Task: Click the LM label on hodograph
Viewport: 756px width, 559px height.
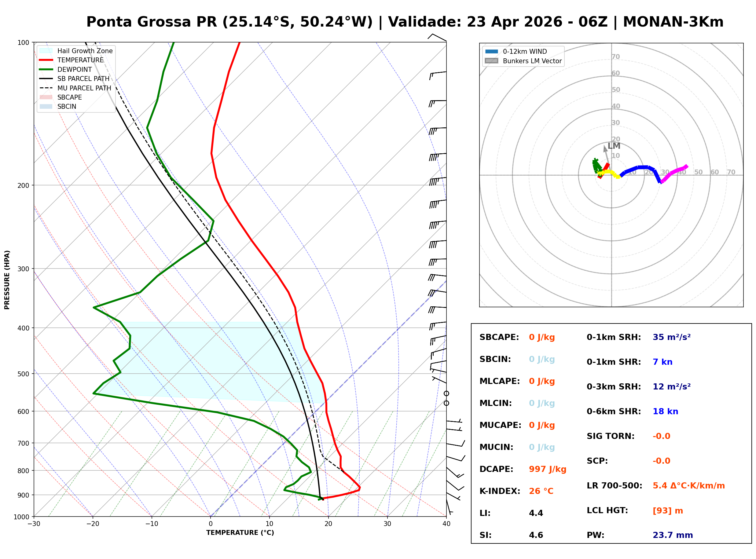Action: click(x=614, y=146)
